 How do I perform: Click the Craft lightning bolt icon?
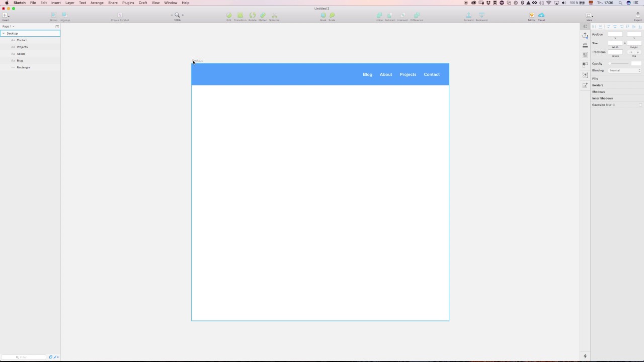585,356
